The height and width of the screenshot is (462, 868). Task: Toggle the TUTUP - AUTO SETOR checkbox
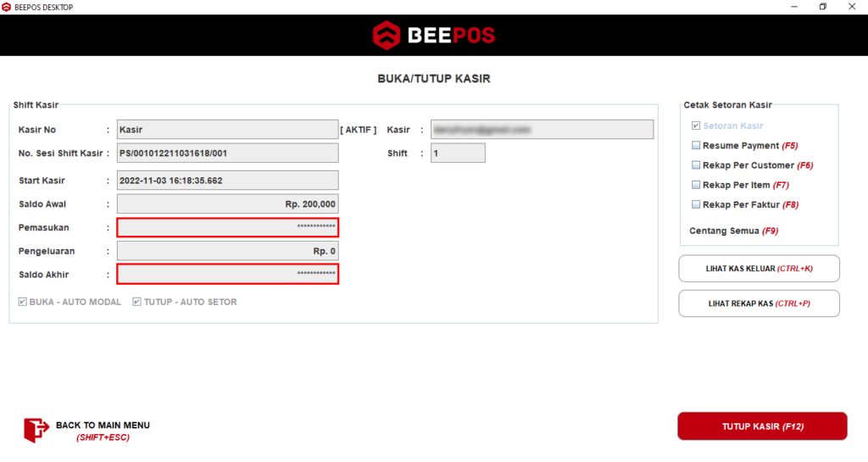136,302
